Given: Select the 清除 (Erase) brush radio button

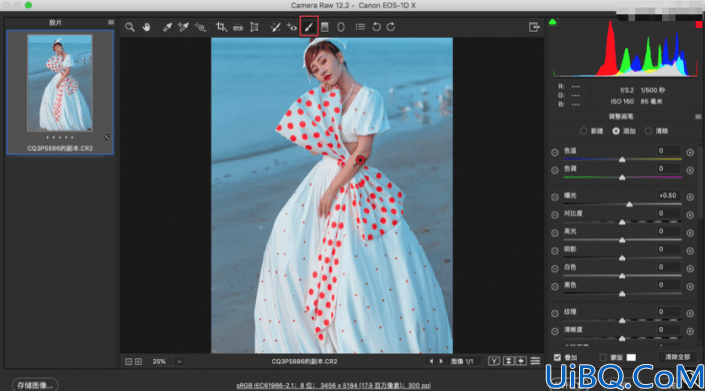Looking at the screenshot, I should (648, 131).
